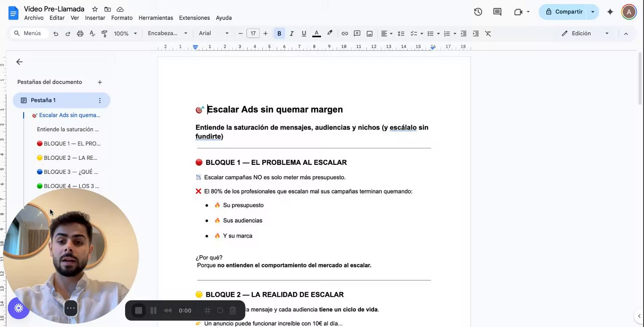This screenshot has height=327, width=644.
Task: Open the Insertar menu
Action: coord(95,18)
